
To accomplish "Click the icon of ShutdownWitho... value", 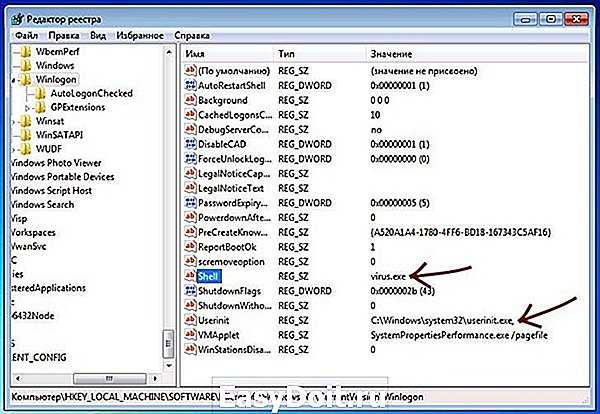I will tap(191, 305).
